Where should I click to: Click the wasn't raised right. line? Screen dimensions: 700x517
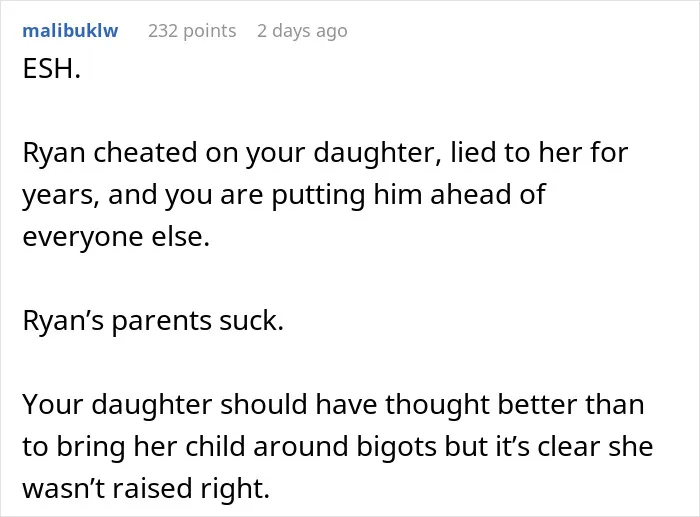tap(146, 488)
